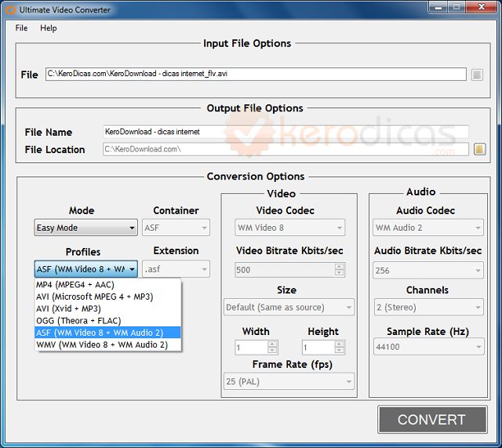Viewport: 502px width, 448px height.
Task: Choose WMV (WM Video 8 + WM Audio 2) profile
Action: pyautogui.click(x=107, y=344)
